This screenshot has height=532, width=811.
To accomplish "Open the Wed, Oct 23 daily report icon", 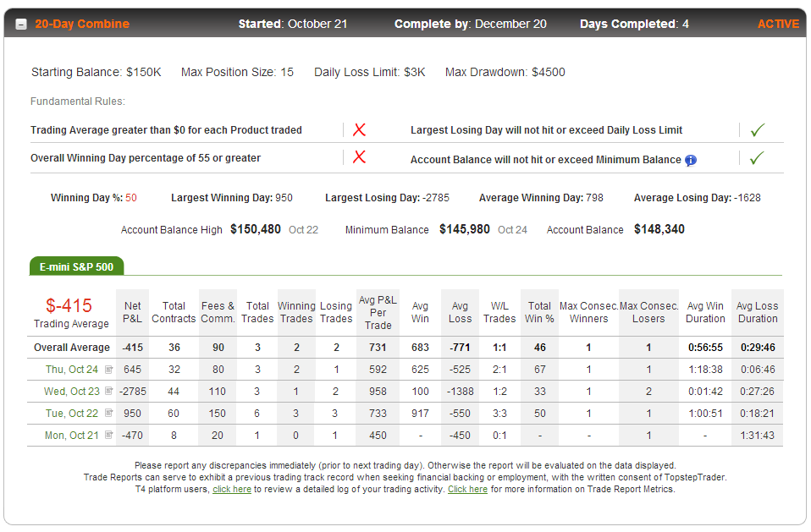I will [108, 391].
